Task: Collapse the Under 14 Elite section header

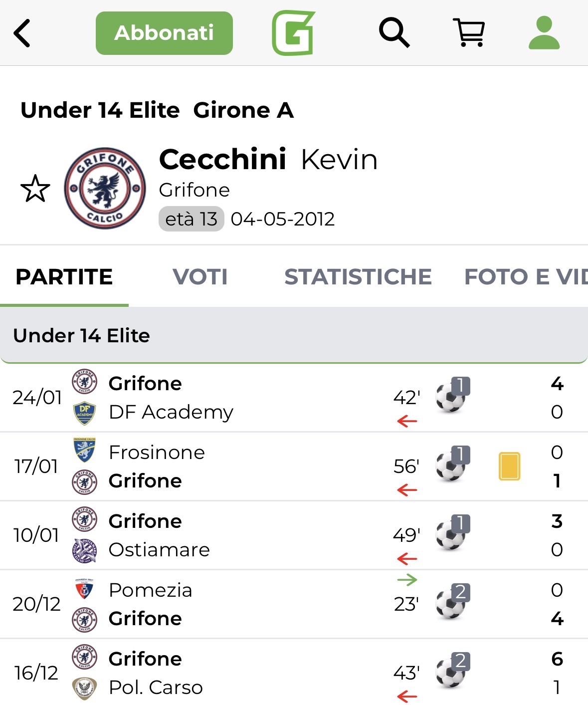Action: coord(294,335)
